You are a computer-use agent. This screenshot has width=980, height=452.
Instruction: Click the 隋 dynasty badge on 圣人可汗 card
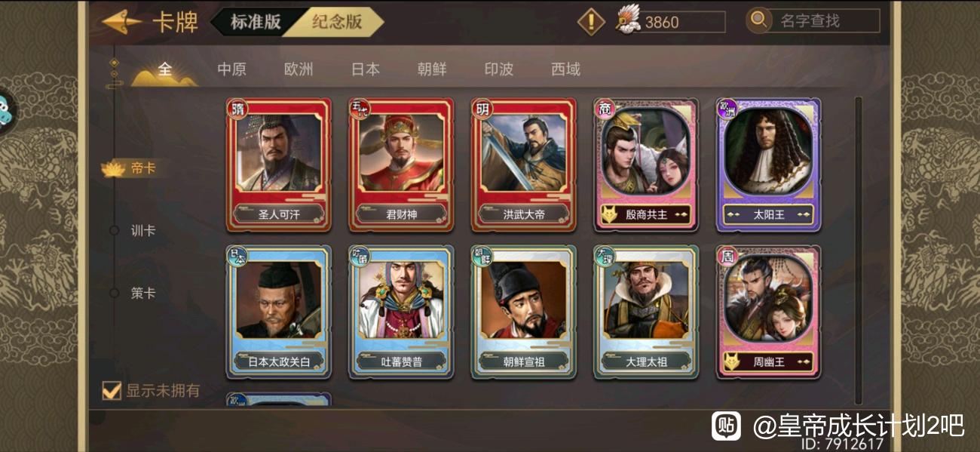(x=237, y=109)
